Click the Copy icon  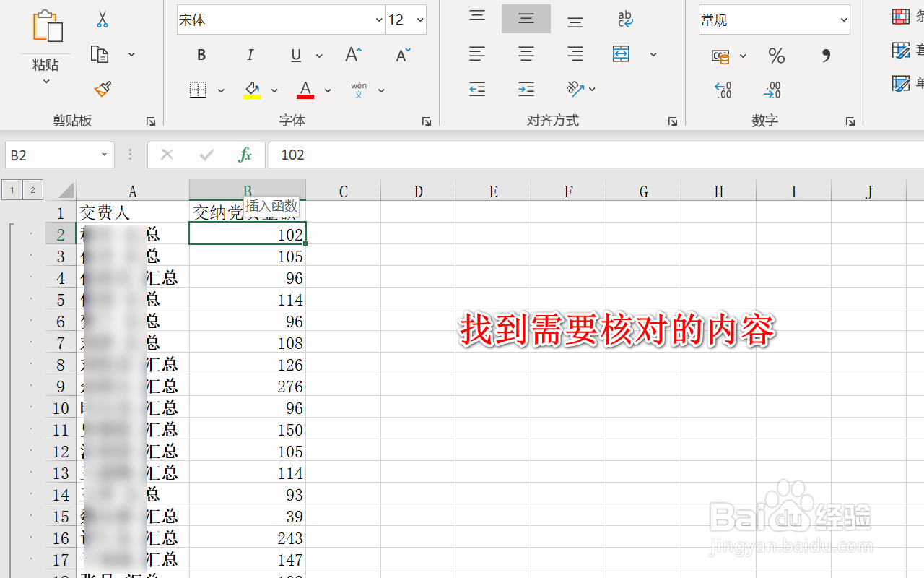[100, 54]
